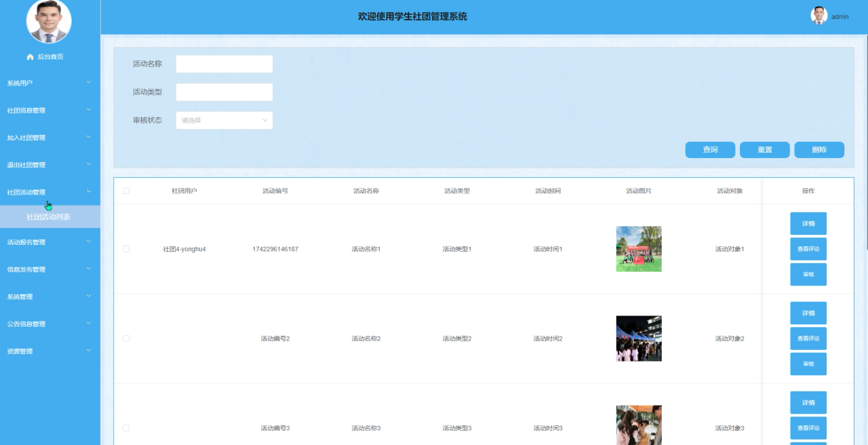This screenshot has width=868, height=445.
Task: Tick the select-all checkbox in table header
Action: (x=126, y=191)
